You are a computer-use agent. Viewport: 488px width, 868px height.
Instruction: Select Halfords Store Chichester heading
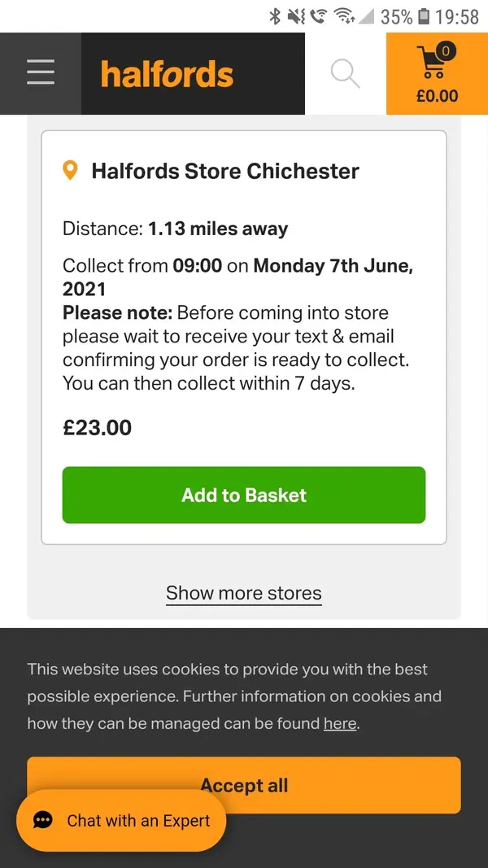(x=225, y=171)
